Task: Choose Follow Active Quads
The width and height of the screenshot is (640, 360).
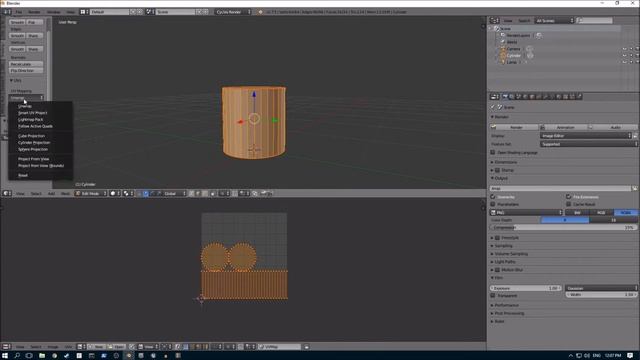Action: (35, 126)
